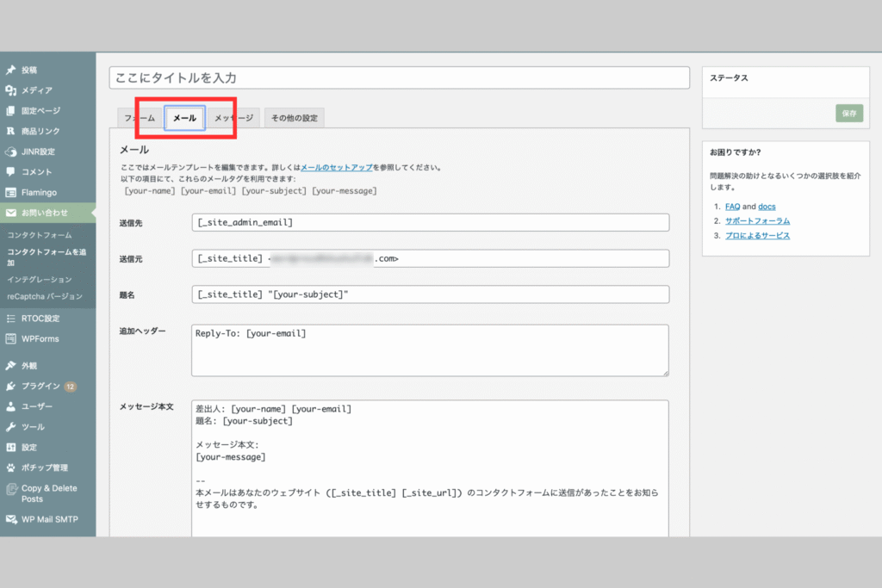
Task: Switch to the フォーム tab
Action: tap(140, 118)
